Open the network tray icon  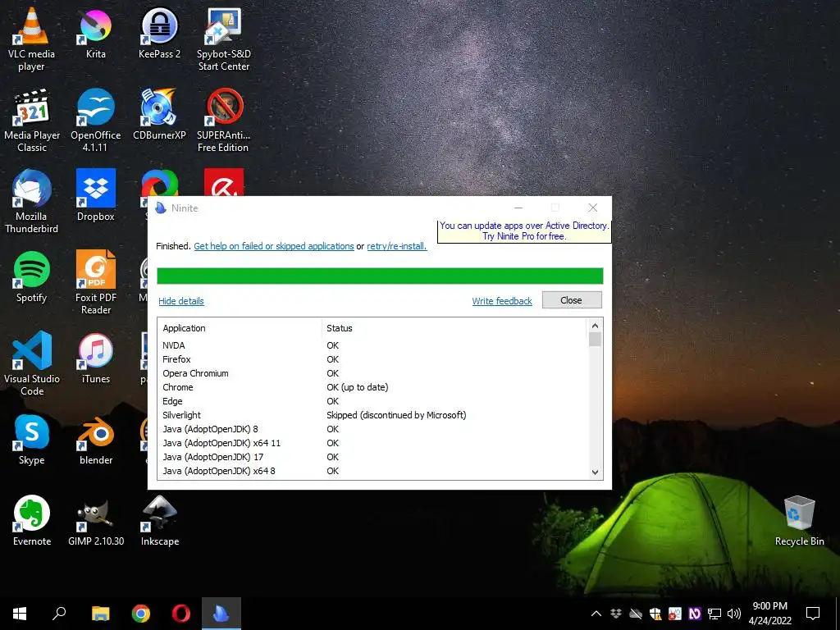(714, 614)
